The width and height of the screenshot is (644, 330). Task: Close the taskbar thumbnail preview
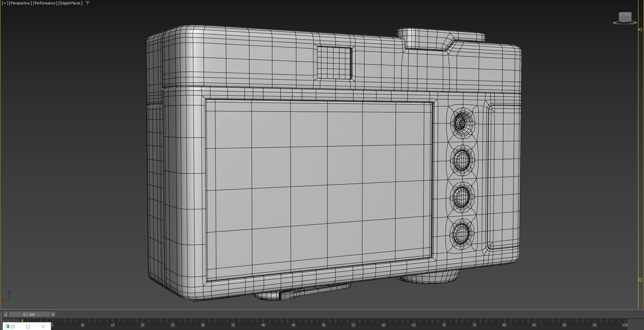43,326
